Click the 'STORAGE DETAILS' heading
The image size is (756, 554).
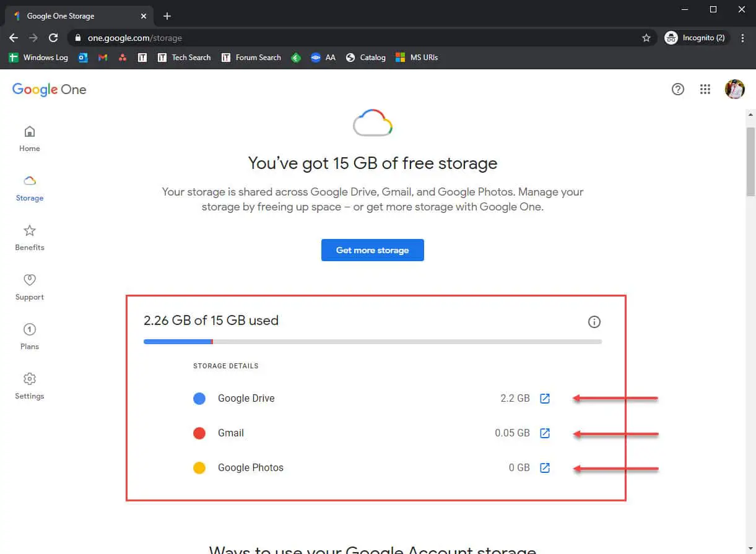click(226, 366)
